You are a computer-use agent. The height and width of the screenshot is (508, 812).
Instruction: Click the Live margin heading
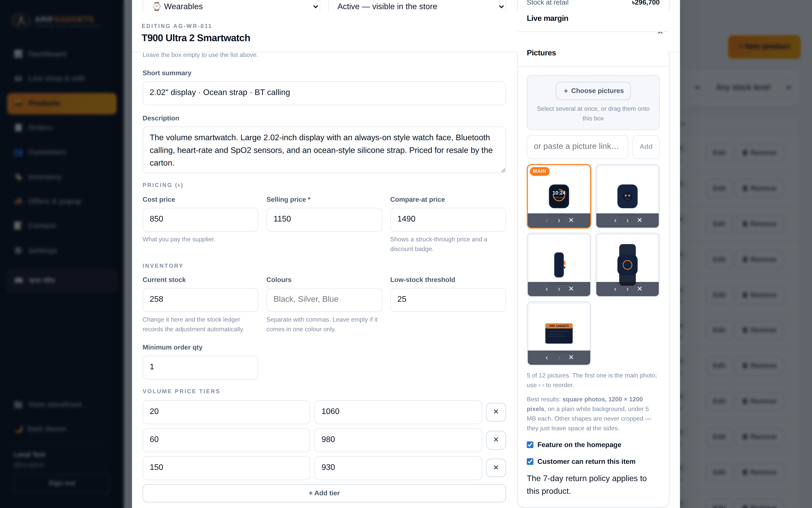[x=547, y=18]
